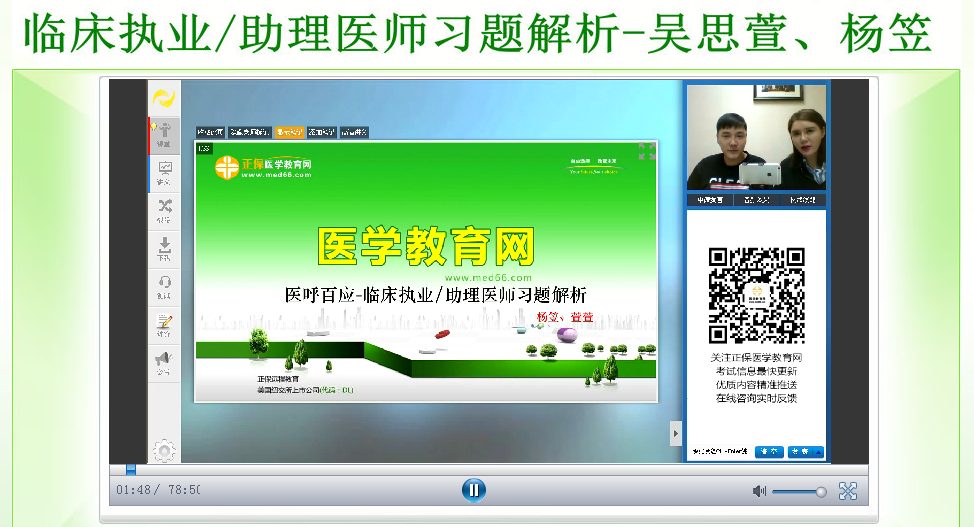Viewport: 974px width, 527px height.
Task: Click the '医学教育网' slide heading
Action: click(426, 247)
